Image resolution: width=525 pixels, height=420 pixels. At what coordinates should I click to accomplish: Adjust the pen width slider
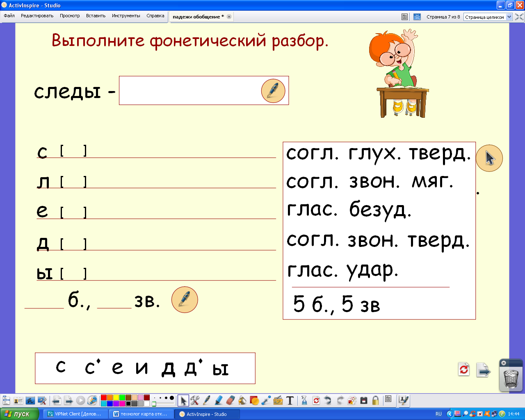click(163, 404)
